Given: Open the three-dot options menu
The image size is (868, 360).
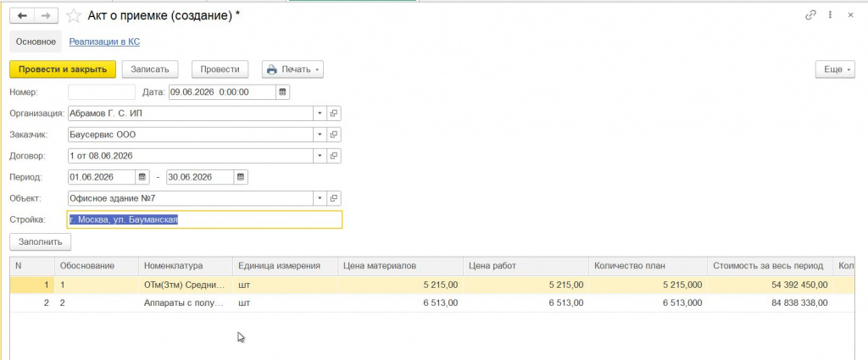Looking at the screenshot, I should (x=831, y=15).
